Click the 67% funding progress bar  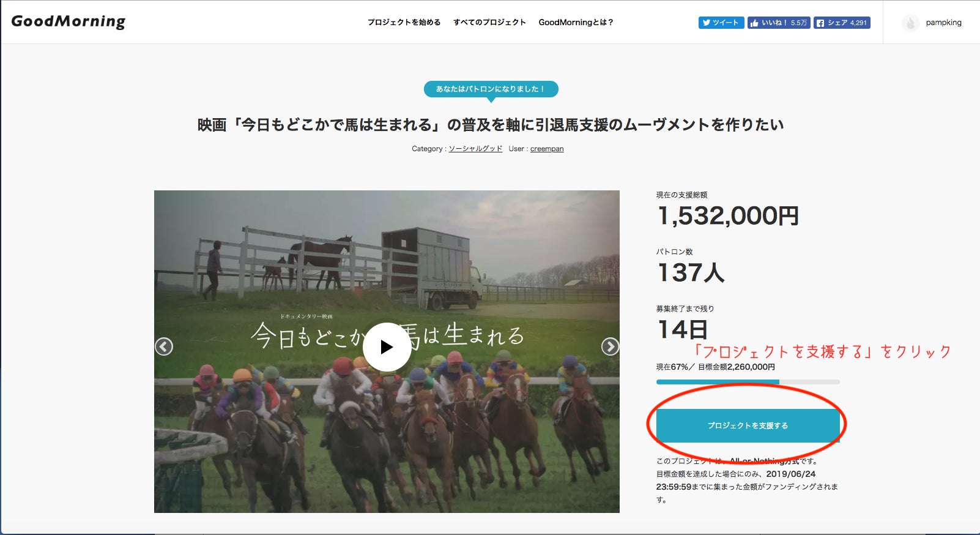(x=748, y=382)
